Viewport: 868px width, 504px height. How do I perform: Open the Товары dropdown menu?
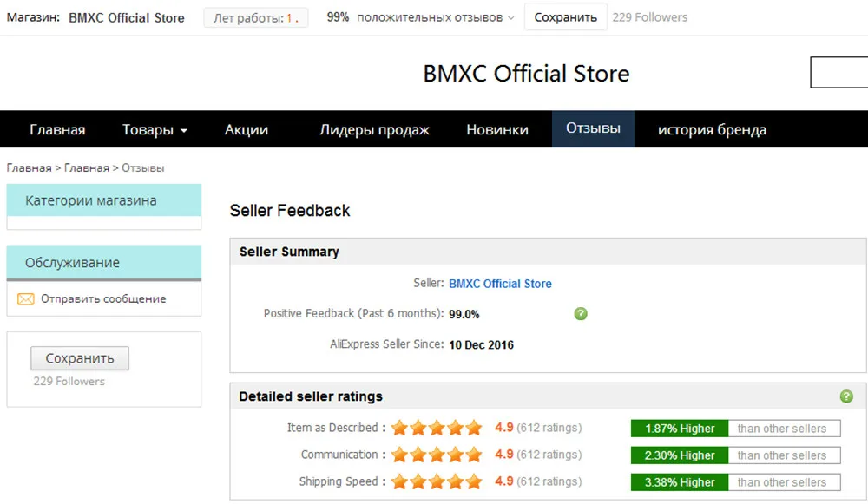(155, 129)
